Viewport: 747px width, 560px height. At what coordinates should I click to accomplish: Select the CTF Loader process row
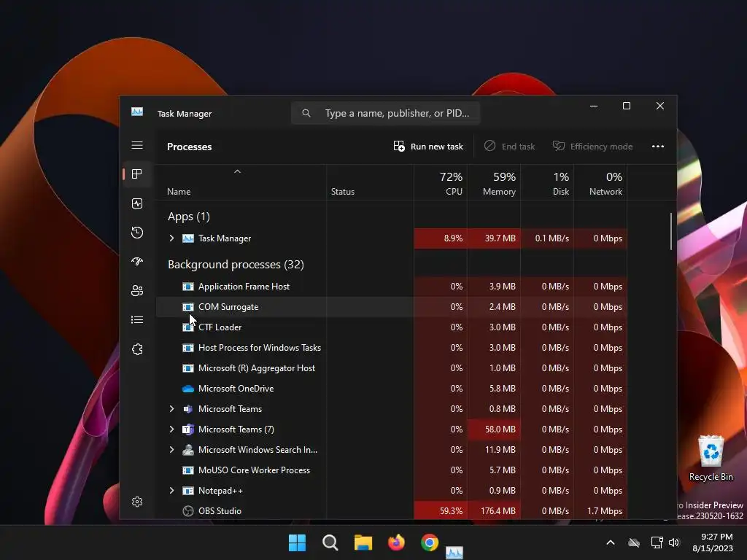coord(391,327)
